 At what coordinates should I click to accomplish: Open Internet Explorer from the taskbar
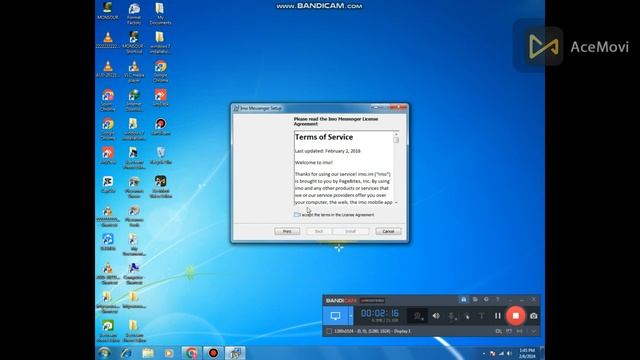tap(126, 353)
